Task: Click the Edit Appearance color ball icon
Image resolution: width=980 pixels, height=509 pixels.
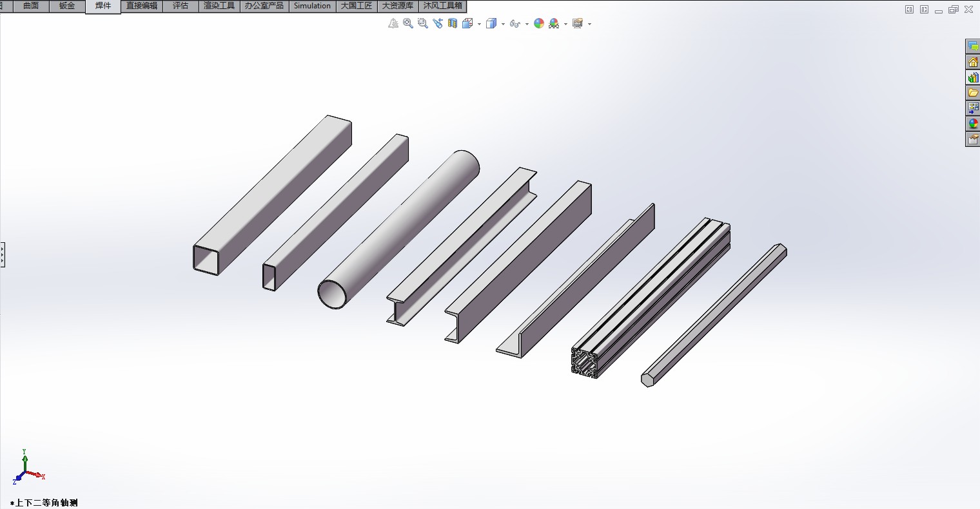Action: 539,24
